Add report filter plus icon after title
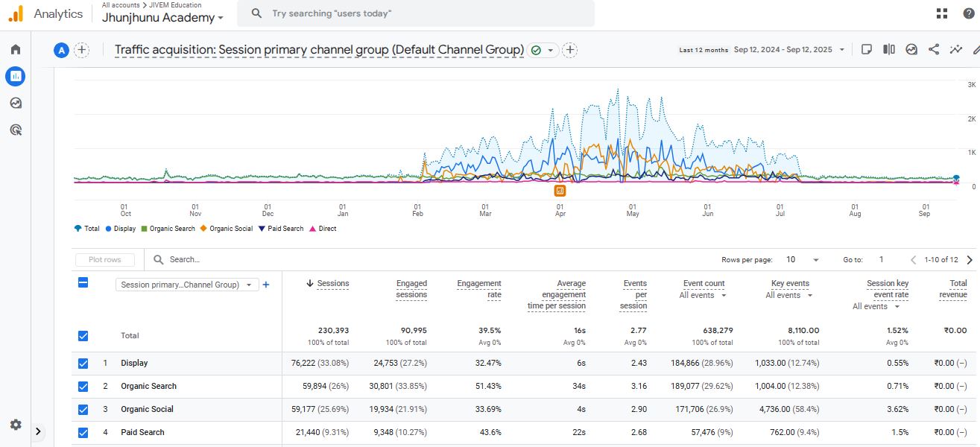 (570, 50)
